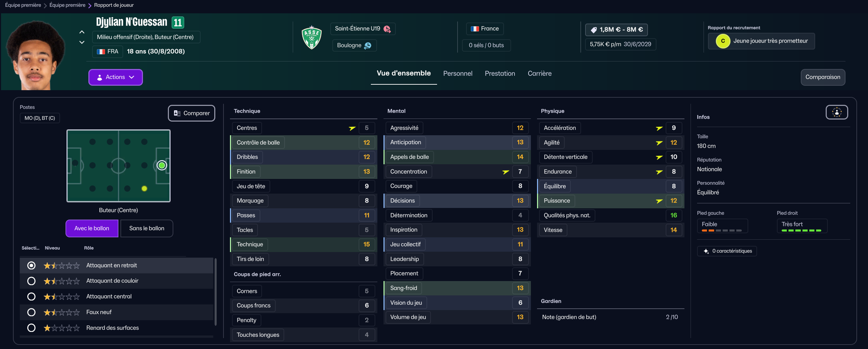Open the attribute polygon view icon in Infos
The image size is (868, 349).
837,112
